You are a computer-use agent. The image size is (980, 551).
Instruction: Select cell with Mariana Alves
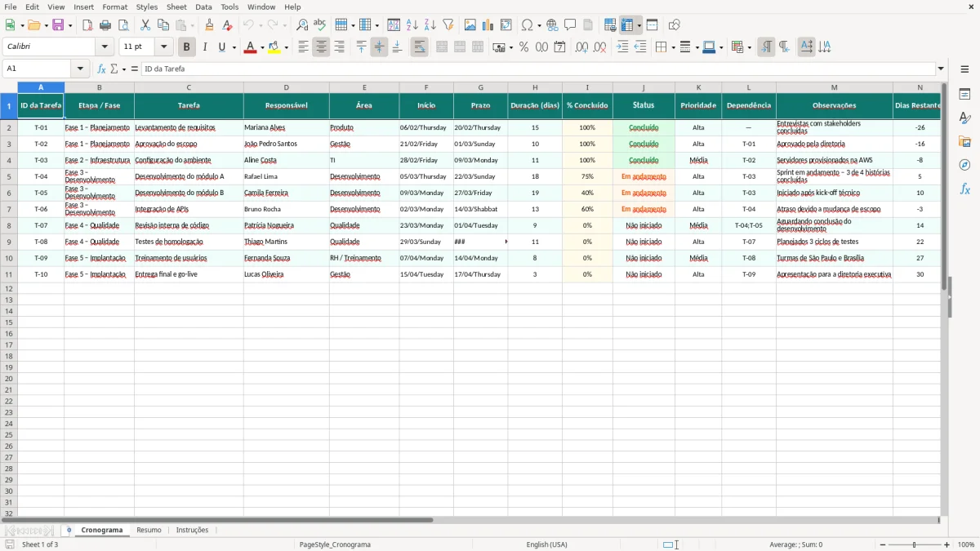[x=287, y=127]
